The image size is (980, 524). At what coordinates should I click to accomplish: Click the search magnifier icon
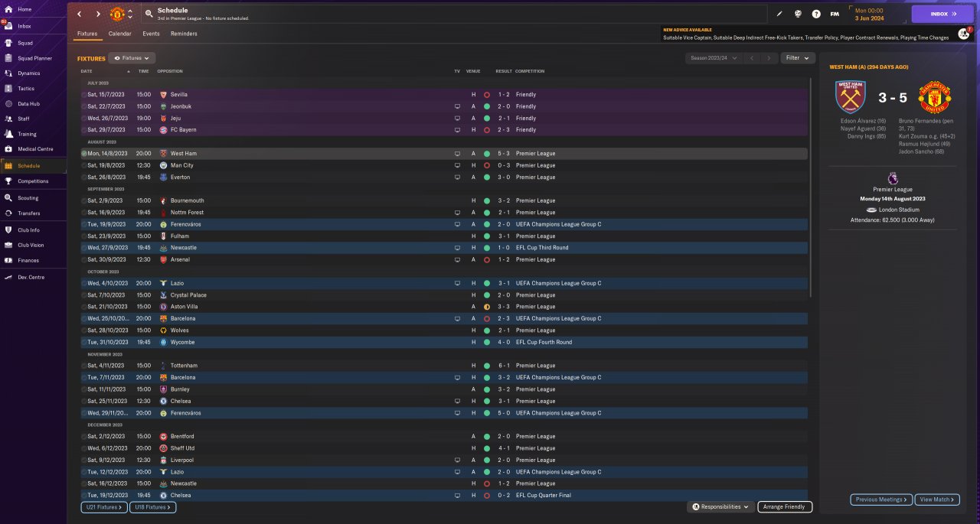[148, 14]
